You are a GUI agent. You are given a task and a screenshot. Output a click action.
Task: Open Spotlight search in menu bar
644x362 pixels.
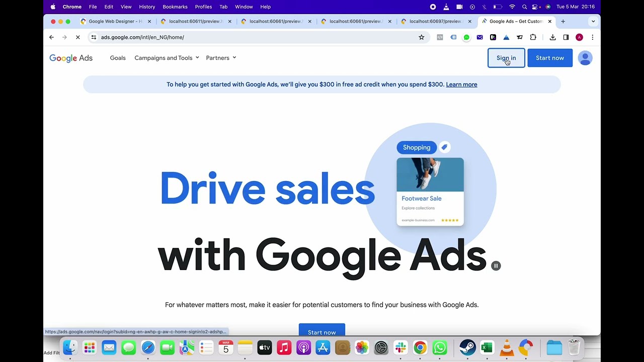[x=524, y=7]
